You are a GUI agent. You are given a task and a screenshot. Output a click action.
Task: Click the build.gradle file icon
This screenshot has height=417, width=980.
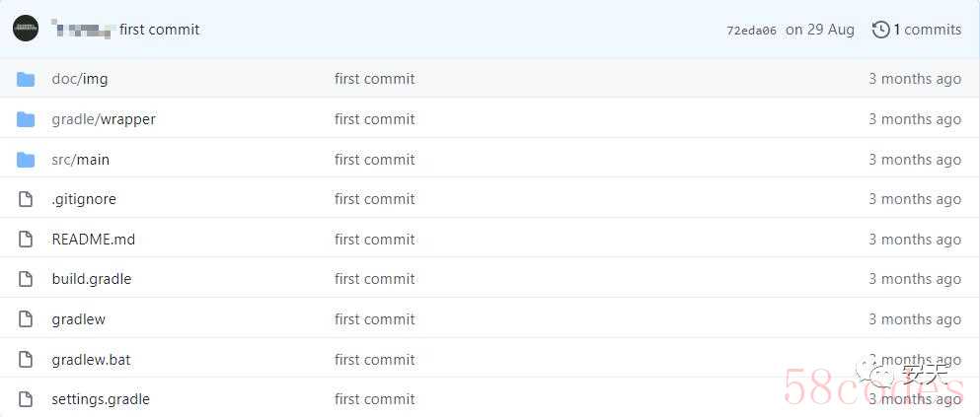[x=26, y=279]
